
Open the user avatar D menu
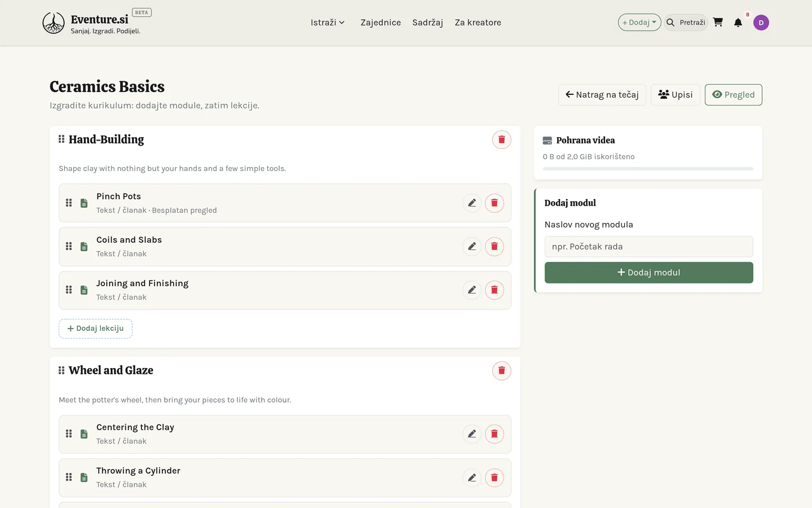pos(761,23)
